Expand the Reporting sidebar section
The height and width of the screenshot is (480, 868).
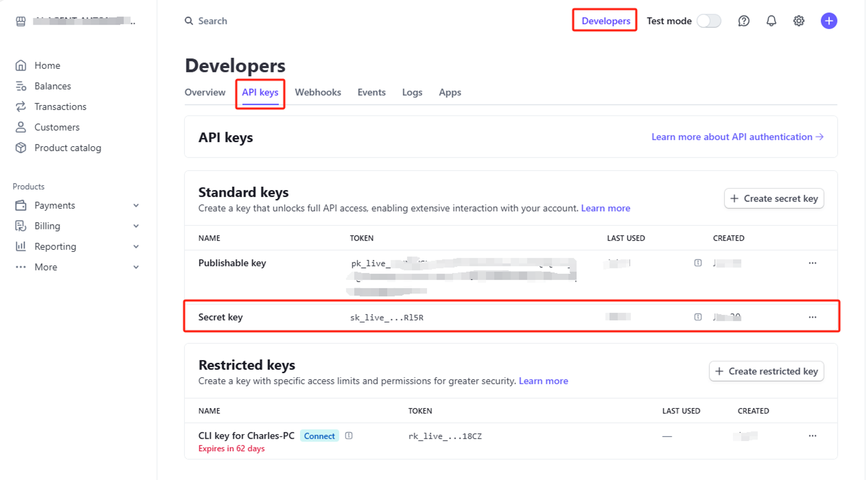pos(136,247)
